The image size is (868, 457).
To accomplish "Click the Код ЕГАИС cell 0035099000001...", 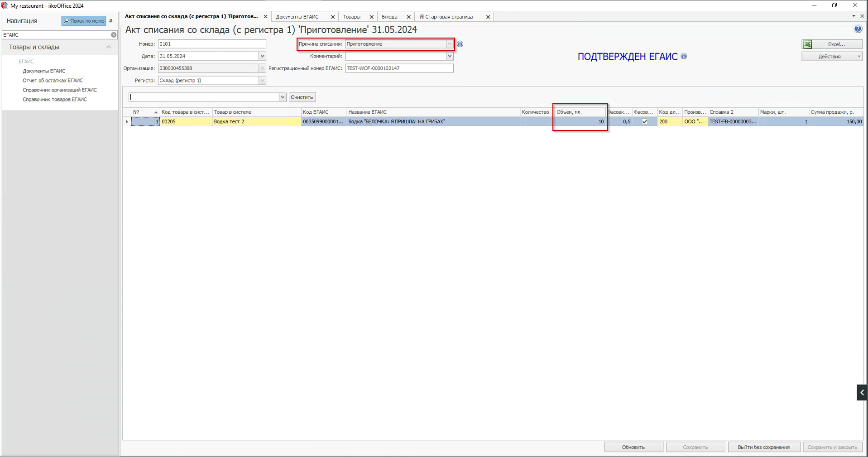I will click(x=324, y=121).
